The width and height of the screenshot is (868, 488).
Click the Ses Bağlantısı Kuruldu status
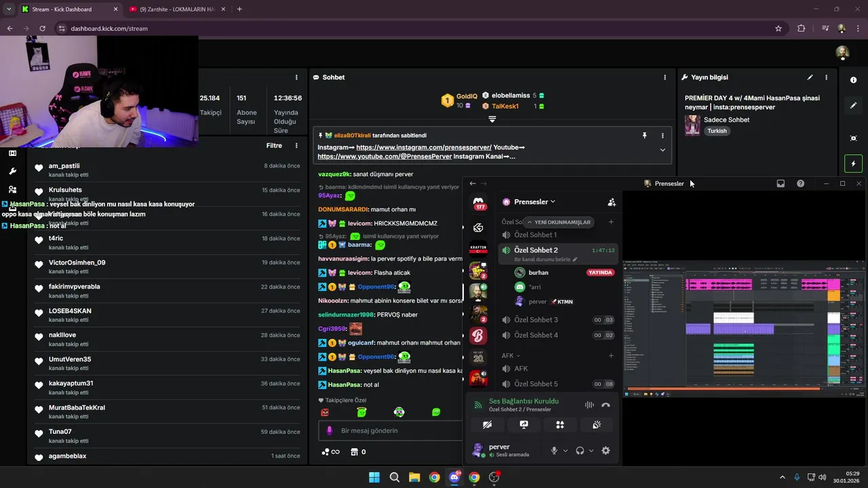pyautogui.click(x=524, y=401)
